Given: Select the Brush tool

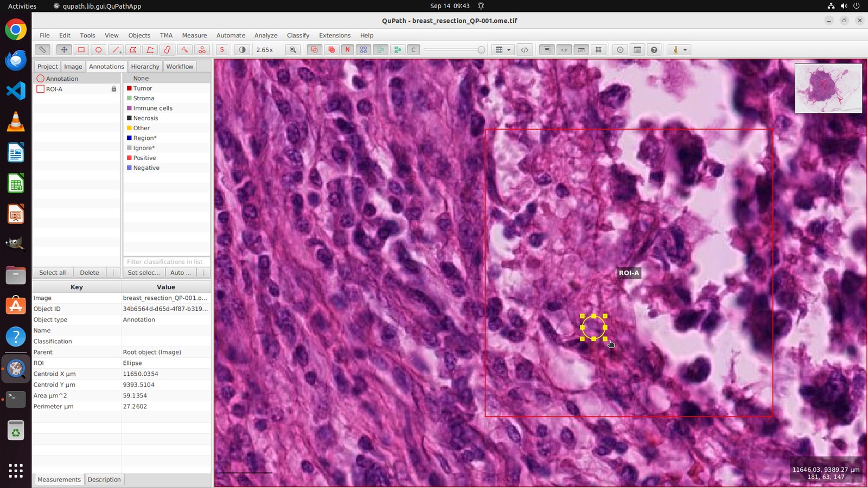Looking at the screenshot, I should point(167,50).
